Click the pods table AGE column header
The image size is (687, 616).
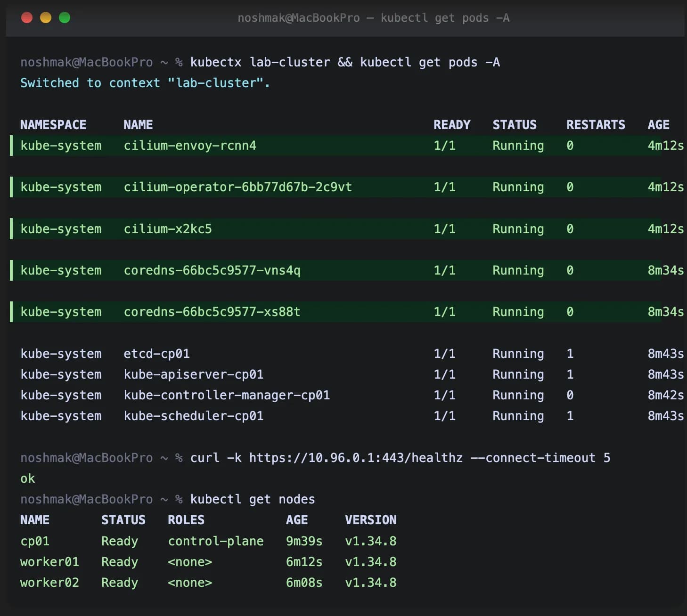(x=658, y=125)
